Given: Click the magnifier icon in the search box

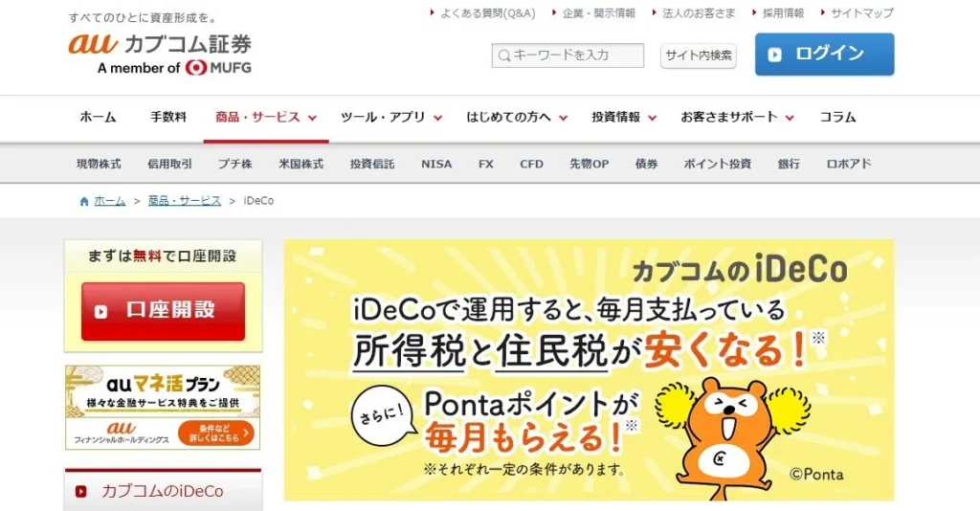Looking at the screenshot, I should coord(504,56).
